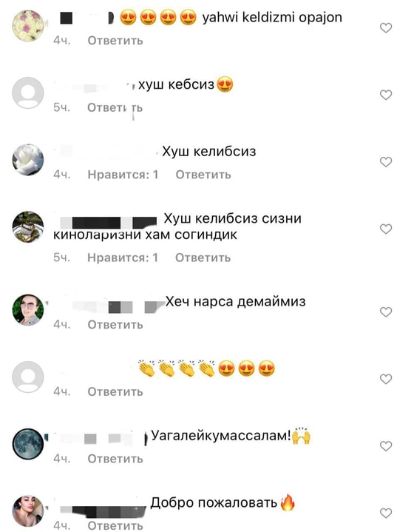Open woman with sunglasses avatar profile
This screenshot has height=532, width=414.
click(x=28, y=310)
